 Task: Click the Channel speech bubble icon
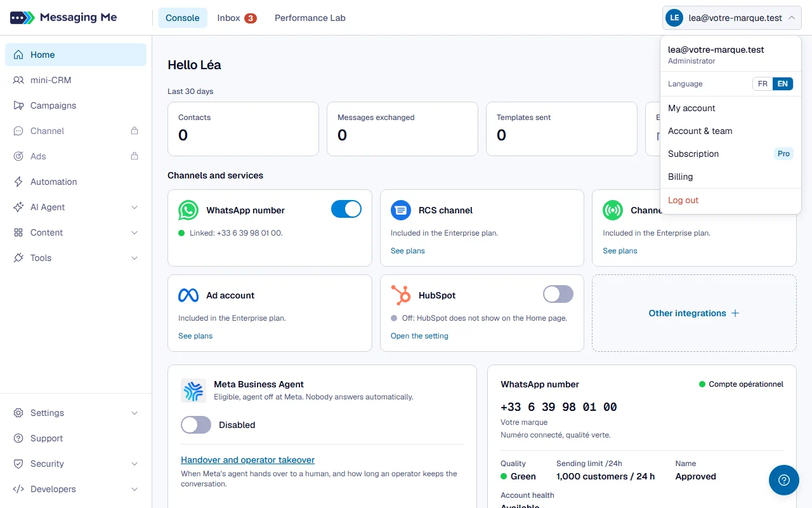point(18,131)
